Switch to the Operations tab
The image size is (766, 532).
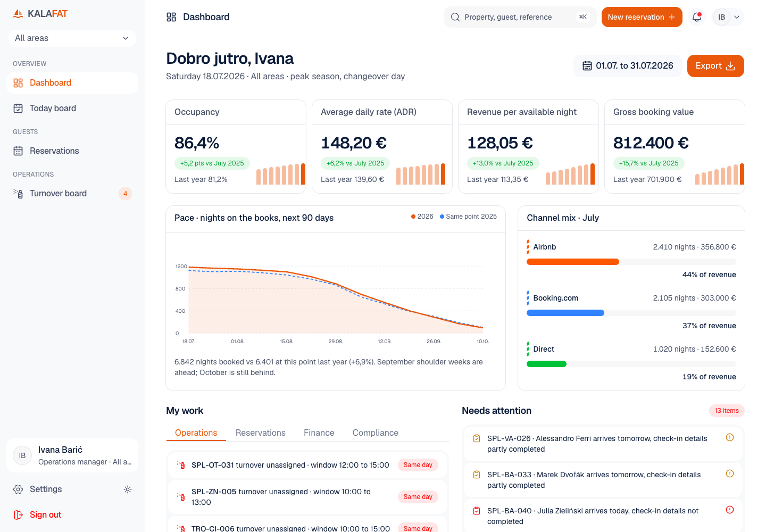tap(196, 433)
